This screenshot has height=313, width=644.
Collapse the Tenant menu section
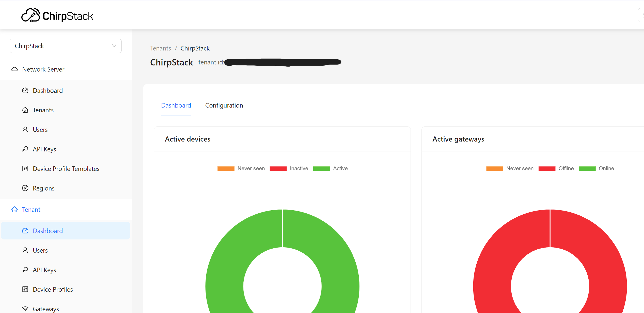pyautogui.click(x=66, y=210)
